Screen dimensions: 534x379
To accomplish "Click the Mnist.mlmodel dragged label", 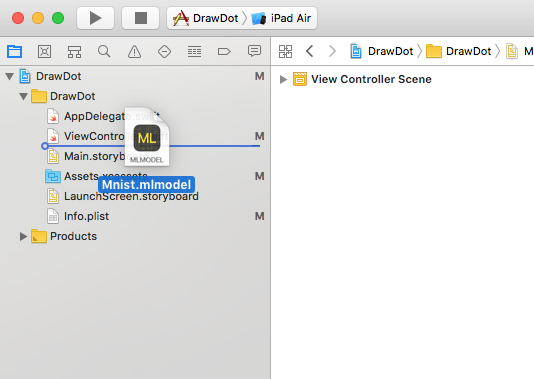I will pos(146,185).
